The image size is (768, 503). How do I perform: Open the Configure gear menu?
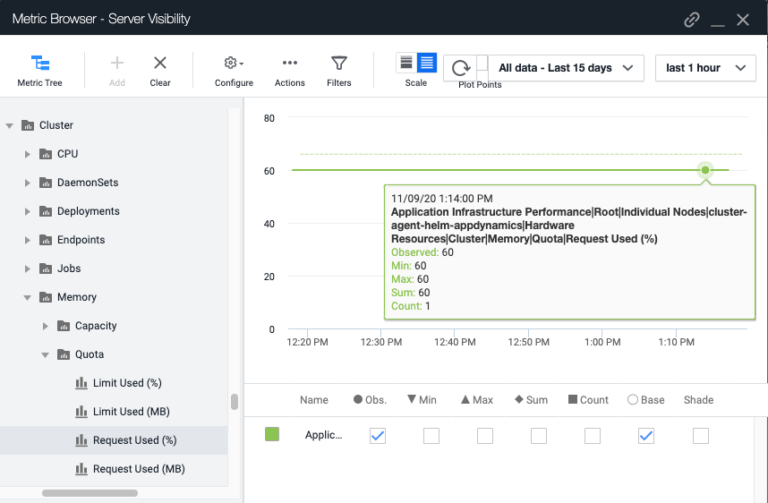233,69
